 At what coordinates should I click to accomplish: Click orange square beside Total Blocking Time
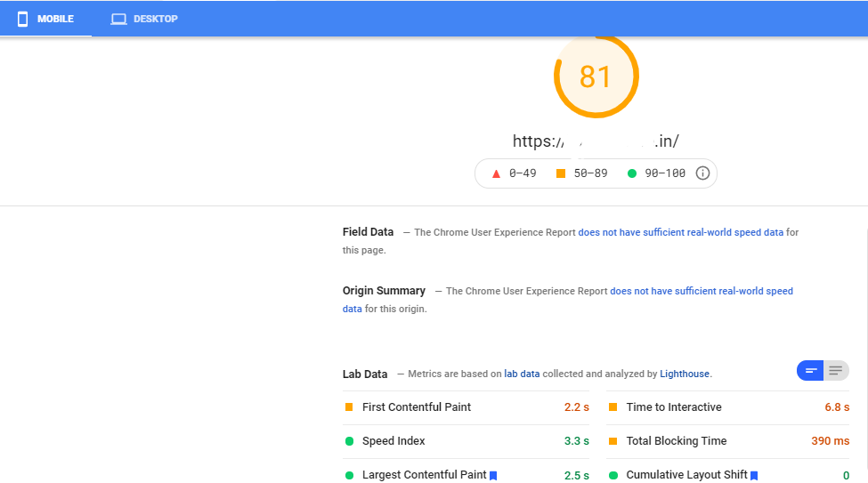pos(612,441)
